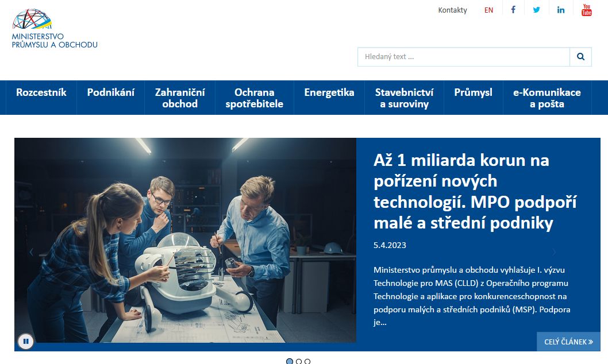Select the second carousel dot

tap(299, 361)
